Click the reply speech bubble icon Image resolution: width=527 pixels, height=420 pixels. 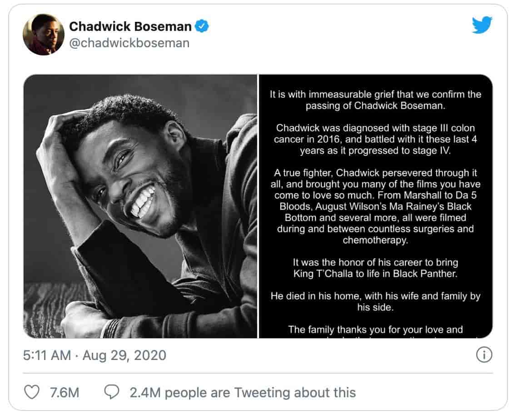click(112, 392)
